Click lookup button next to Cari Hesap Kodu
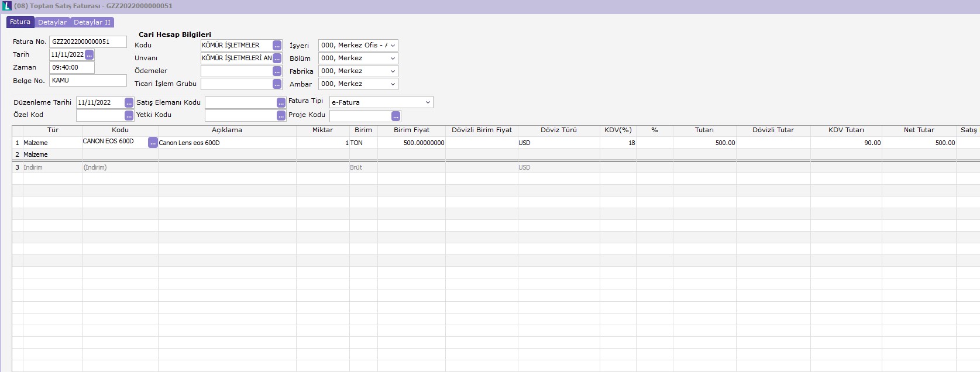The height and width of the screenshot is (372, 980). (277, 46)
